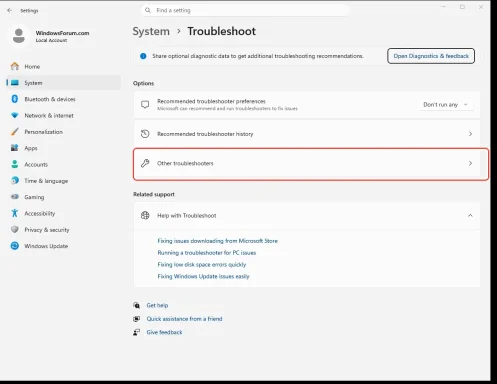The height and width of the screenshot is (384, 497).
Task: Click the Accessibility figure icon
Action: coord(15,213)
